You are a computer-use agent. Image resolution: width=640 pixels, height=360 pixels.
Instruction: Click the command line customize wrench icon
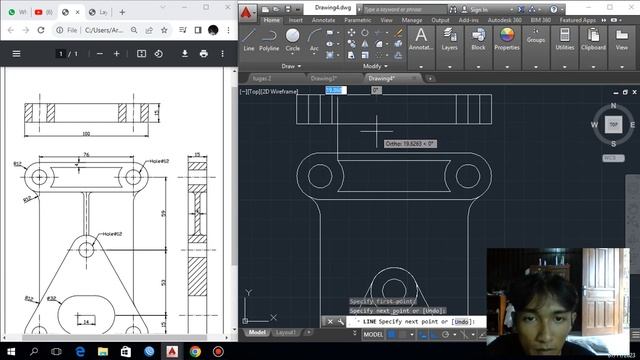coord(340,322)
